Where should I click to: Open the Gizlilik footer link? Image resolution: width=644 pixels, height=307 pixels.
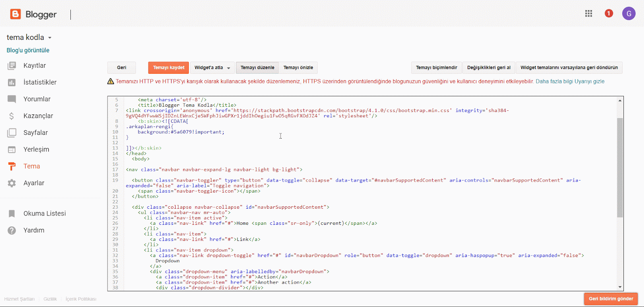point(50,299)
